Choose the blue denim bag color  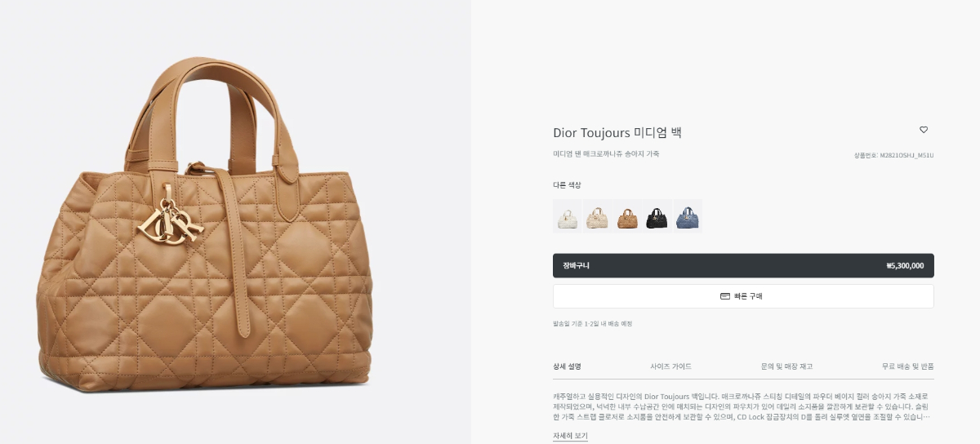coord(688,216)
